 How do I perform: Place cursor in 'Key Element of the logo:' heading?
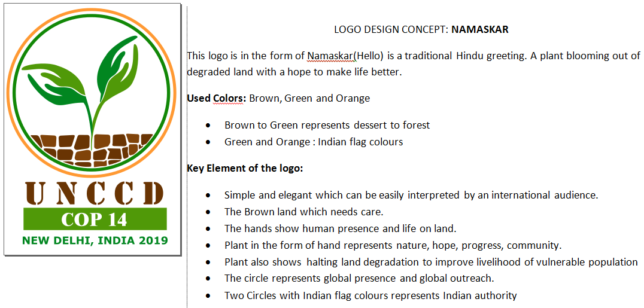[x=245, y=168]
